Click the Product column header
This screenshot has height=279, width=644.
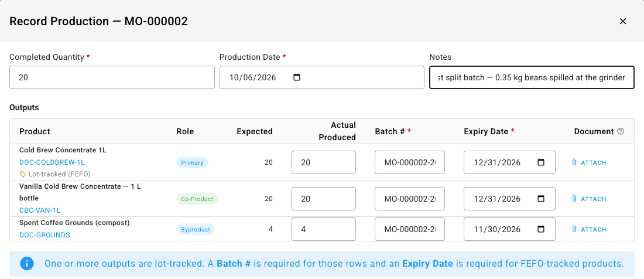pos(35,131)
